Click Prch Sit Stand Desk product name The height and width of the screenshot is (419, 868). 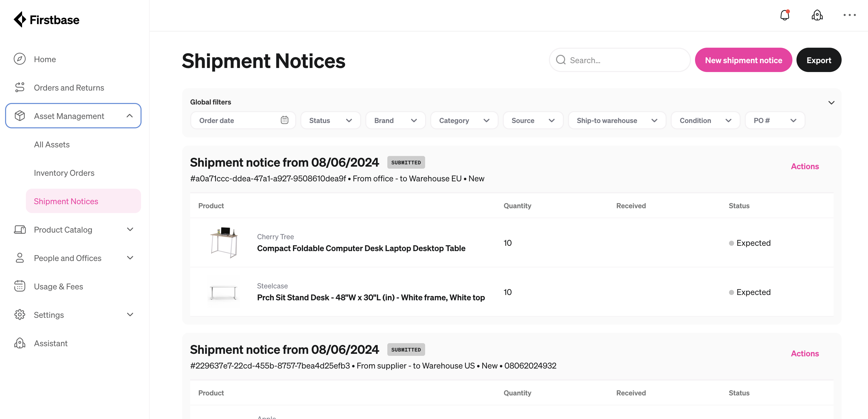[x=371, y=298]
